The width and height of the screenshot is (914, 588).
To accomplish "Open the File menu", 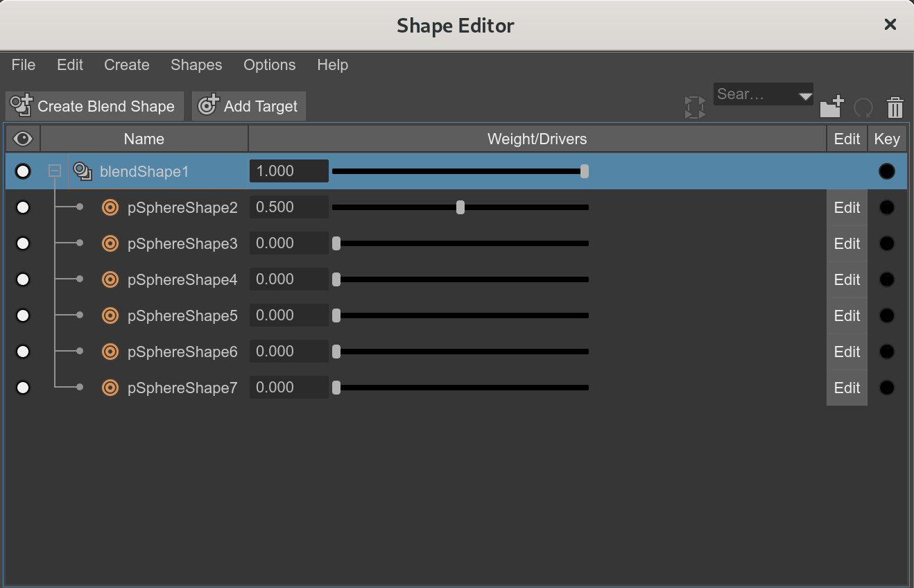I will (24, 65).
